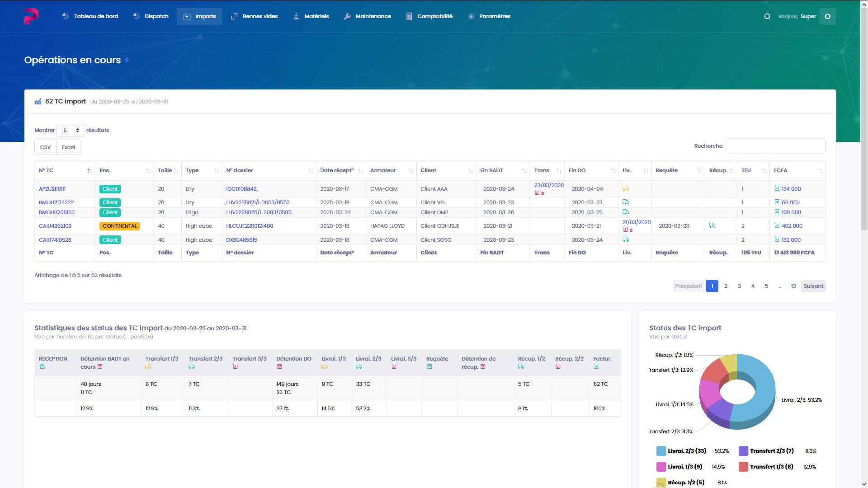Click the search magnifier icon in header

[x=767, y=16]
